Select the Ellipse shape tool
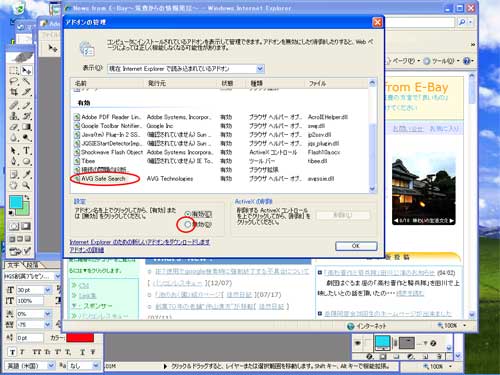This screenshot has width=500, height=375. (x=26, y=162)
